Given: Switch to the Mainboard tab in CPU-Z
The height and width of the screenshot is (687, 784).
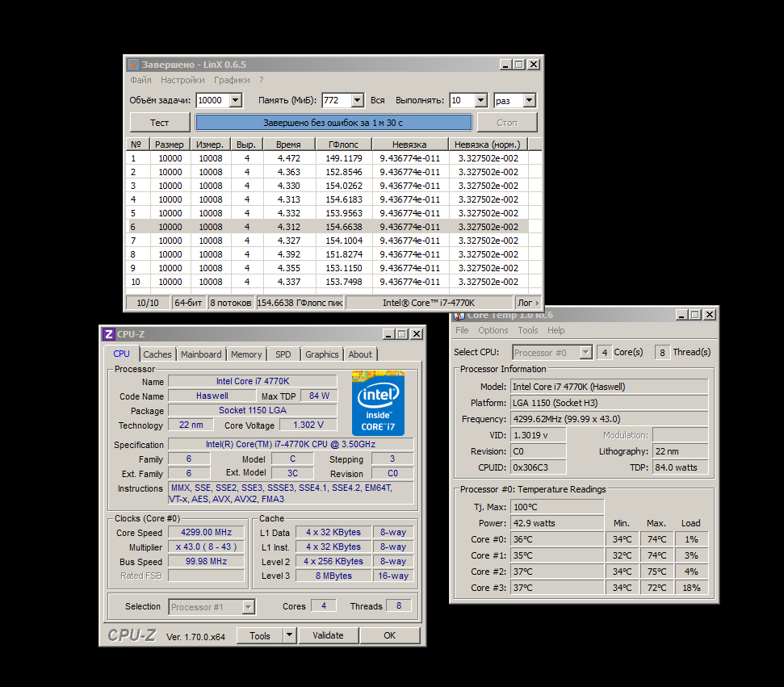Looking at the screenshot, I should [x=201, y=354].
